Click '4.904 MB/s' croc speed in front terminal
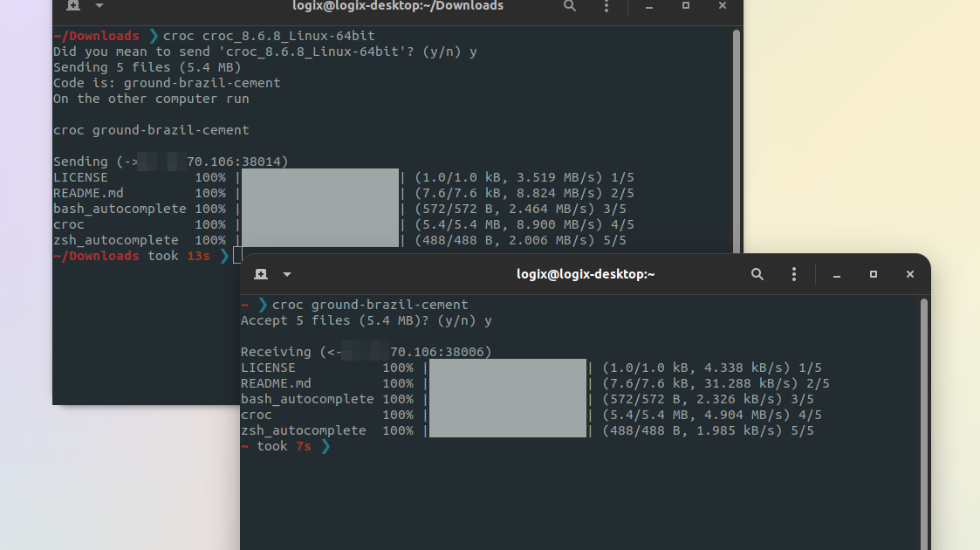Image resolution: width=980 pixels, height=550 pixels. click(744, 415)
